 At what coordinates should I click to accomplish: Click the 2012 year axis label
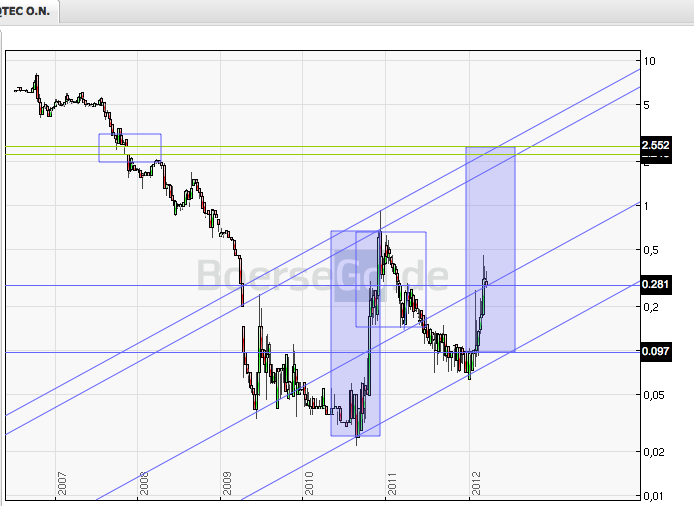[476, 484]
